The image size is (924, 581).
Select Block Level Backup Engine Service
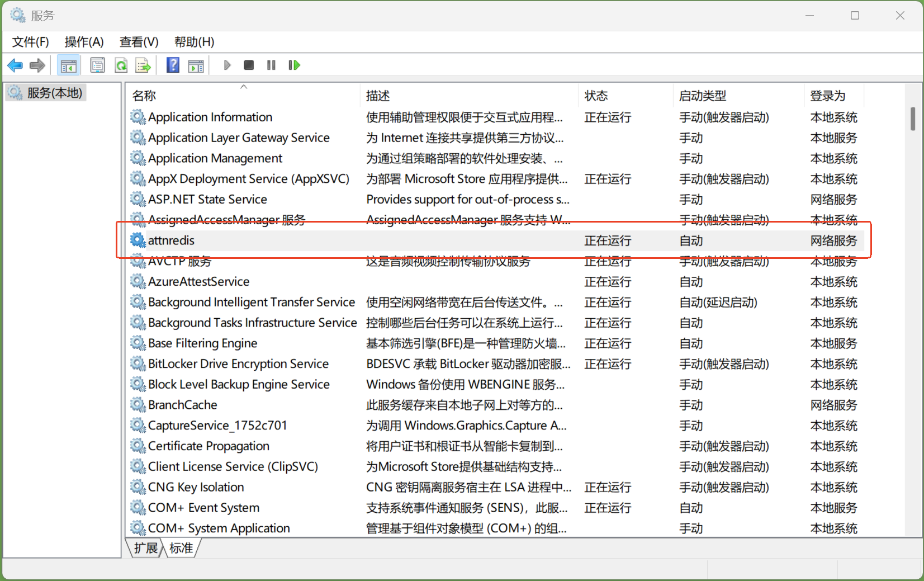click(x=239, y=384)
